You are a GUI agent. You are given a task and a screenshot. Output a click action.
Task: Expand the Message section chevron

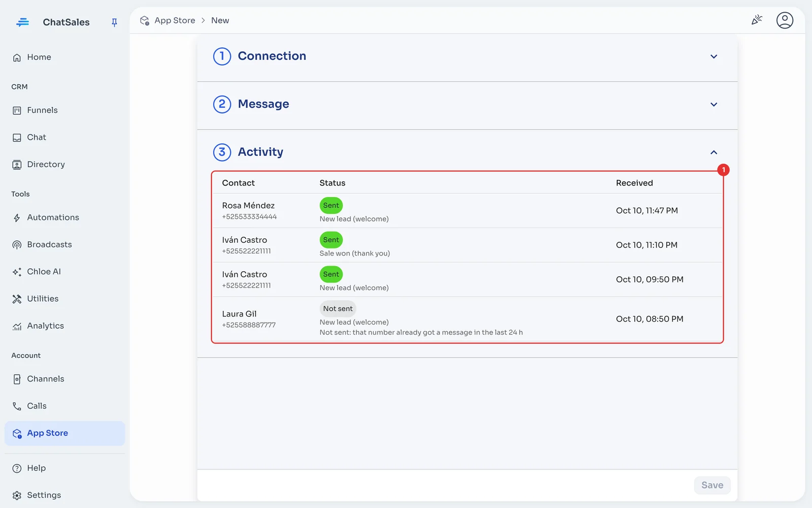(x=714, y=104)
